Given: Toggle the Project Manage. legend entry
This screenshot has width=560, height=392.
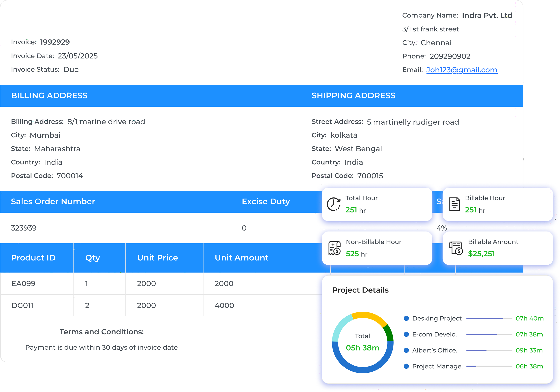Looking at the screenshot, I should (407, 366).
